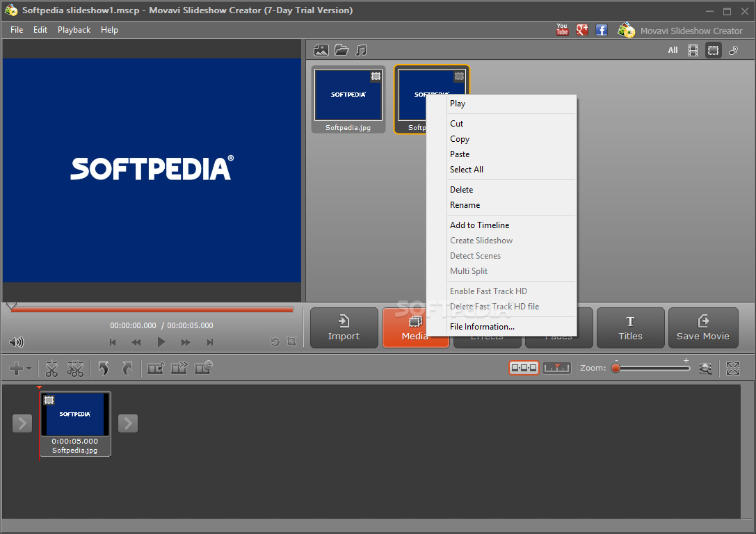Open the add track plus dropdown
756x534 pixels.
(19, 369)
